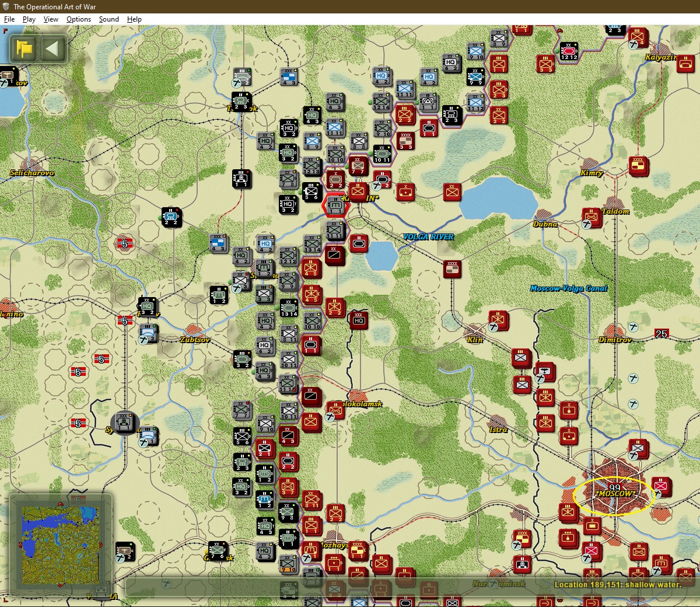This screenshot has height=607, width=700.
Task: Select the black 12-12 armored unit
Action: (568, 51)
